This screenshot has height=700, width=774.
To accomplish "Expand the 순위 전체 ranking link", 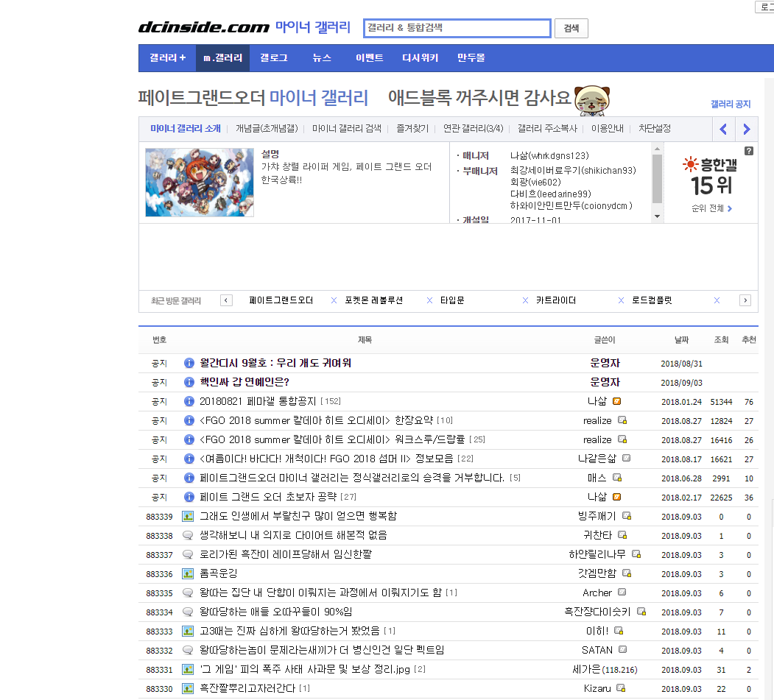I will click(x=711, y=208).
